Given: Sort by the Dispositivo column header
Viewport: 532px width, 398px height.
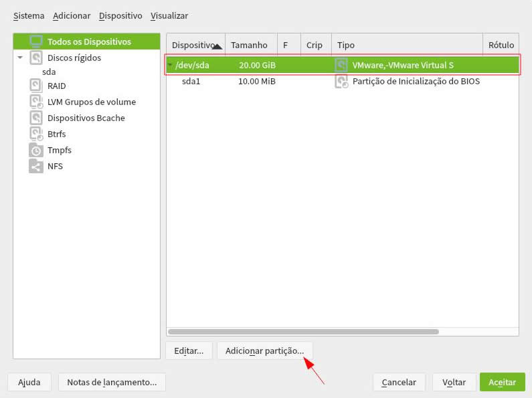Looking at the screenshot, I should pyautogui.click(x=195, y=45).
